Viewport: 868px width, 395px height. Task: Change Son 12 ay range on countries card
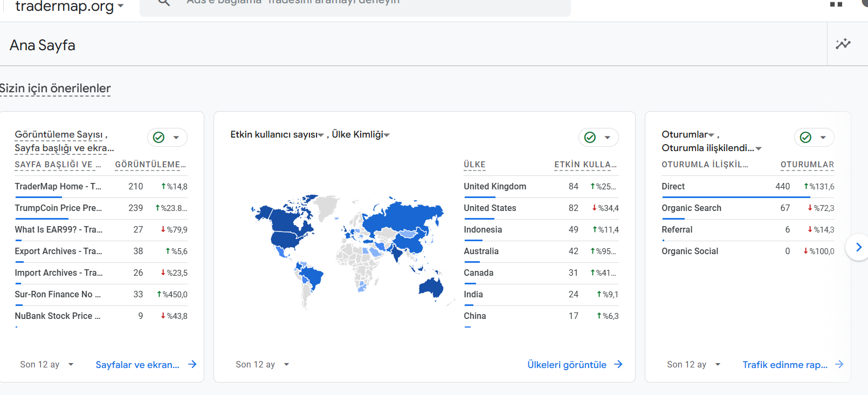263,364
